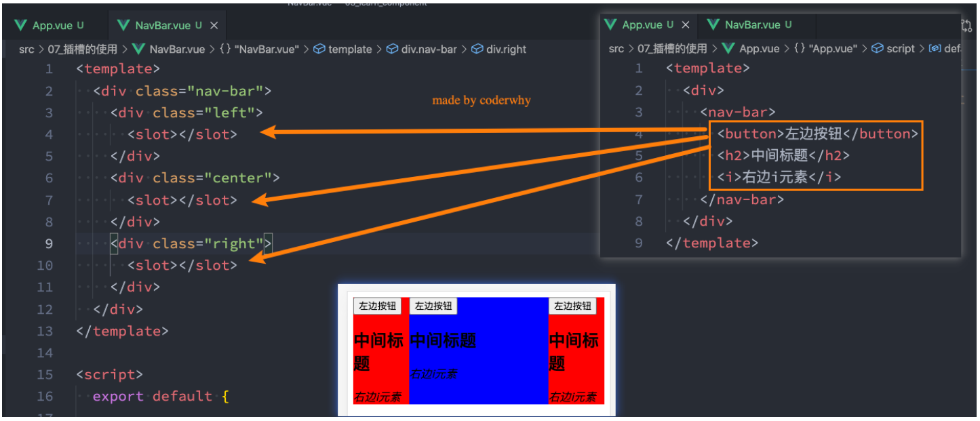Close the NavBar.vue tab in left editor
The height and width of the screenshot is (421, 980).
pos(214,26)
